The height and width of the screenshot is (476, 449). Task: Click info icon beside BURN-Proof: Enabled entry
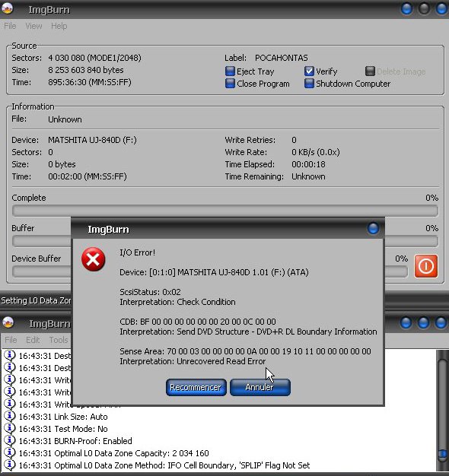(x=10, y=440)
